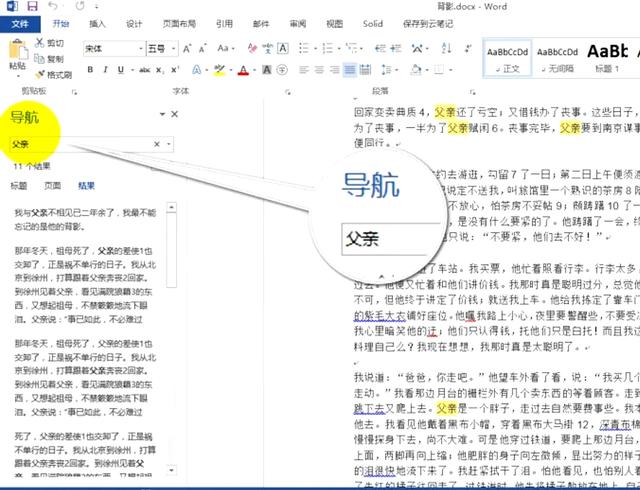Open the 视图 (View) ribbon tab
Viewport: 640px width, 490px height.
334,24
